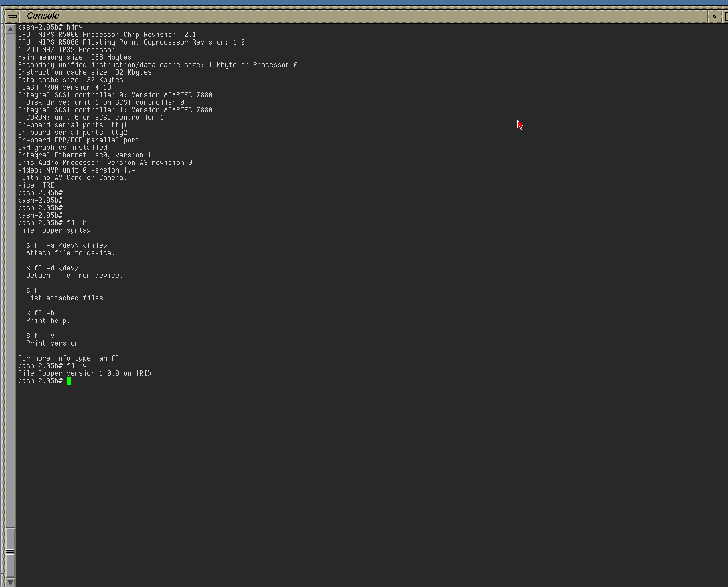Image resolution: width=728 pixels, height=587 pixels.
Task: Click 'CRM graphics installed'
Action: tap(63, 148)
